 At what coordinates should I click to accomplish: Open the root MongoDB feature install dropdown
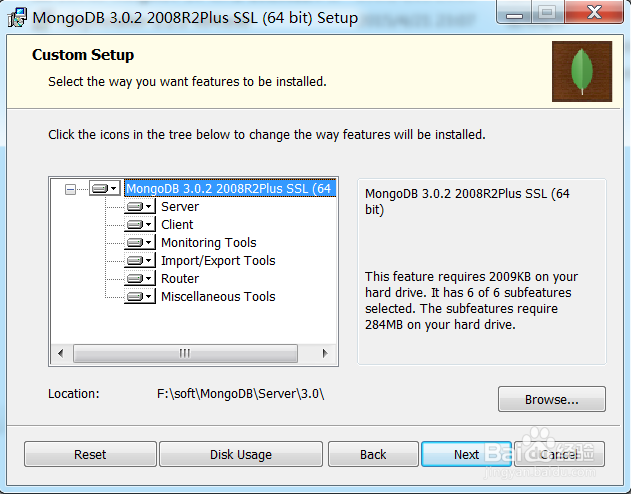105,188
